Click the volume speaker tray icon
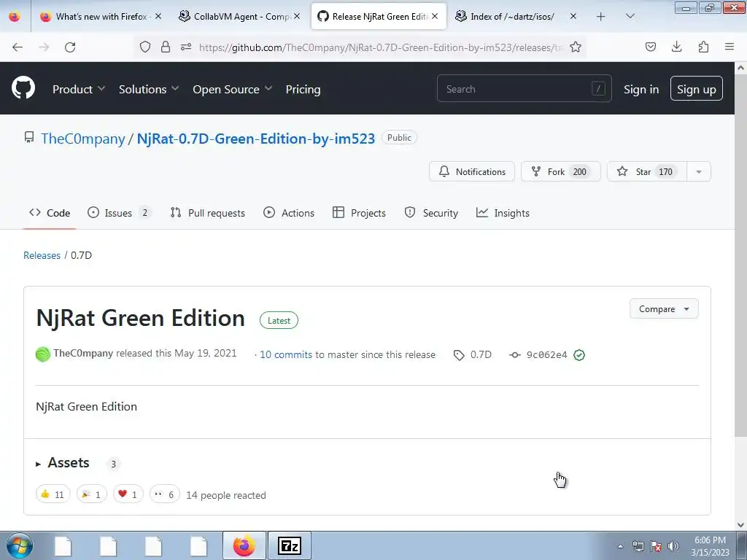Screen dimensions: 747x560 click(673, 546)
